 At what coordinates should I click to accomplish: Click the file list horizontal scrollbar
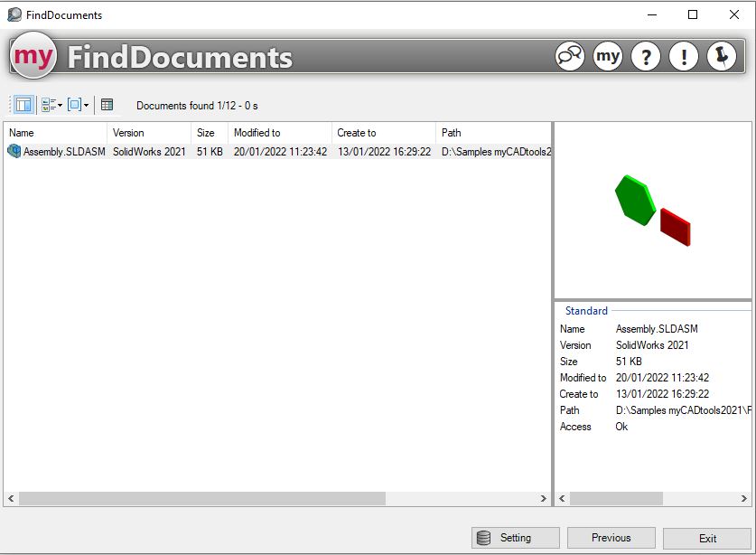coord(201,498)
